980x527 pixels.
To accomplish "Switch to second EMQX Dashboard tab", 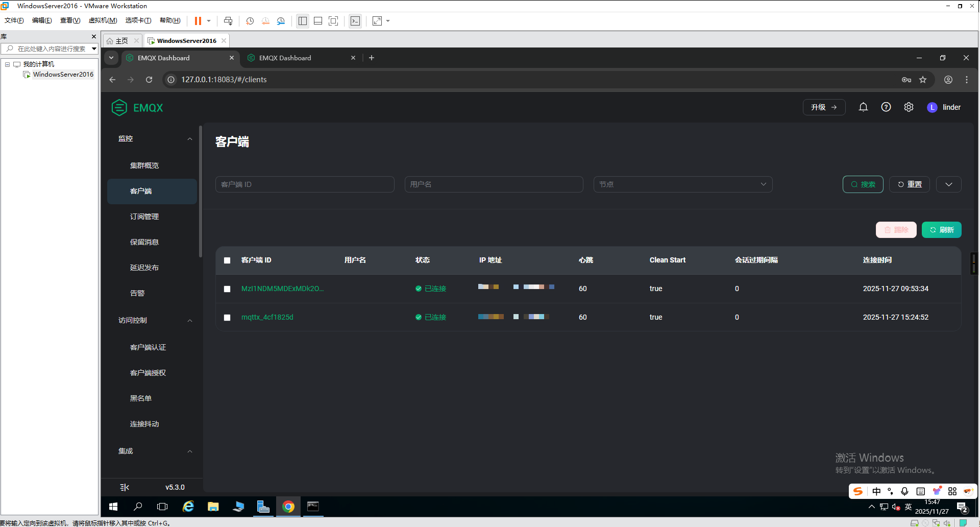I will point(301,58).
